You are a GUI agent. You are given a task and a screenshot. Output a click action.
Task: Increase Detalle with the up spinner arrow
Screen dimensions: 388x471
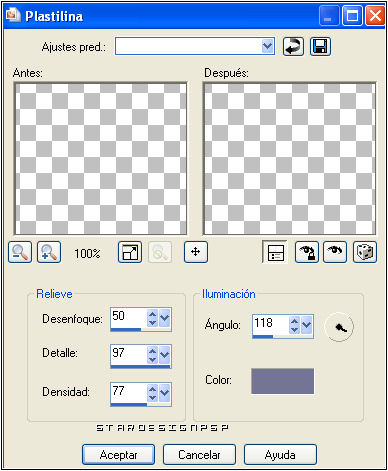point(152,351)
